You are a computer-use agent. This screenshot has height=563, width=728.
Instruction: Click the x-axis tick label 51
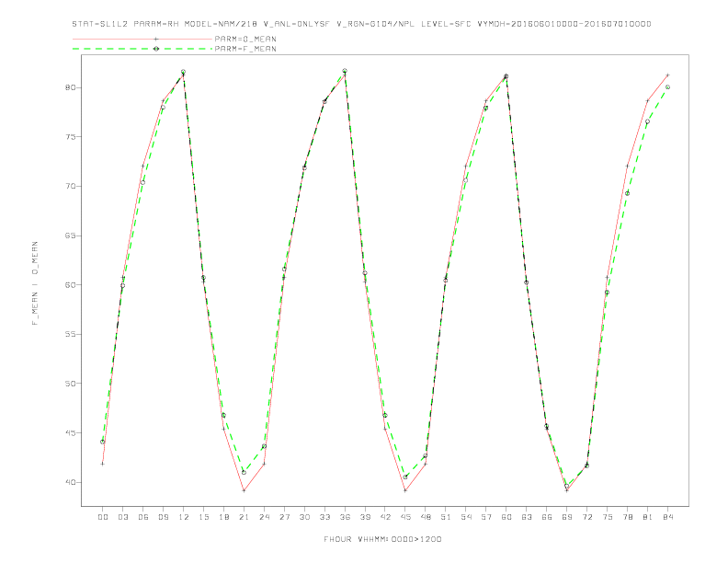pos(446,517)
